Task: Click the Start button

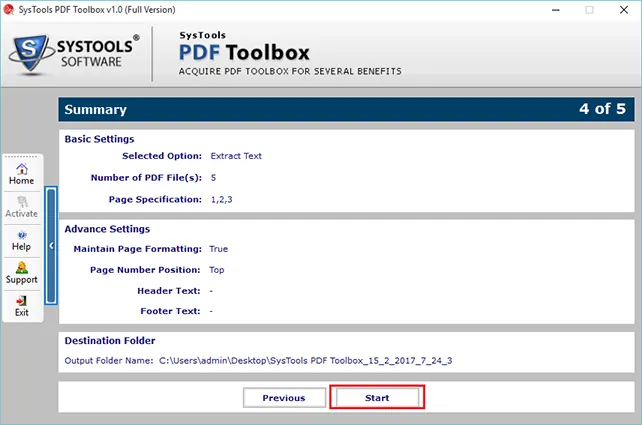Action: click(377, 397)
